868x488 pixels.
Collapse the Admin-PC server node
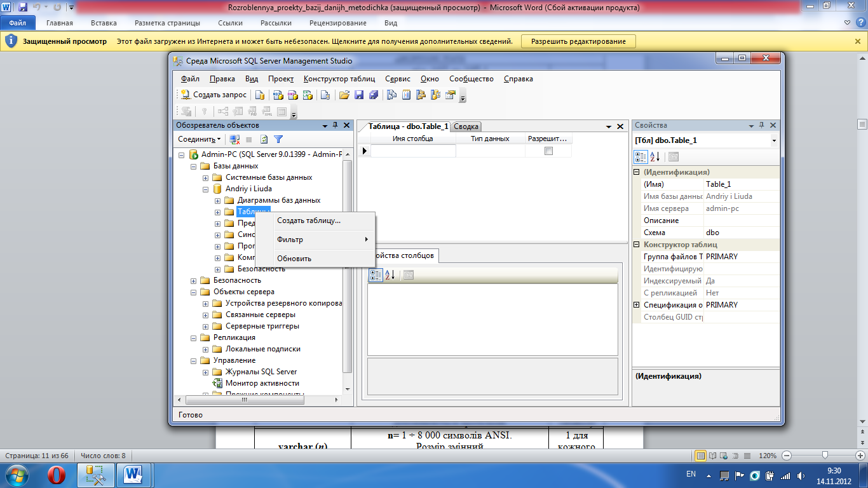182,154
